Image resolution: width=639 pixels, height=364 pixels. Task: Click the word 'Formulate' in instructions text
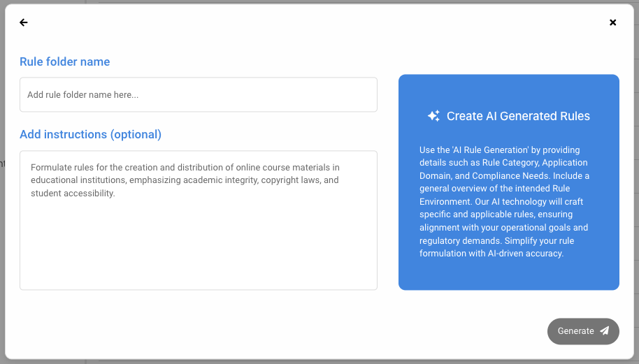pos(50,167)
